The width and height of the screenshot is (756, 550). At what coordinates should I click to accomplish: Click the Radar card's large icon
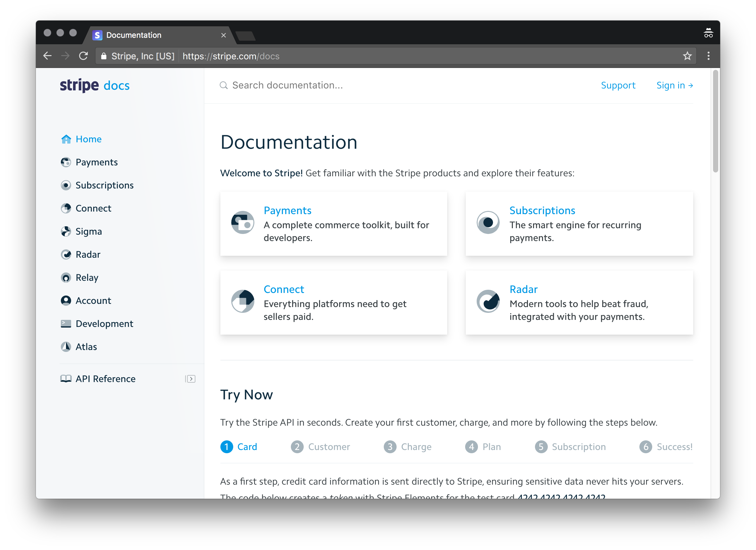click(x=488, y=301)
